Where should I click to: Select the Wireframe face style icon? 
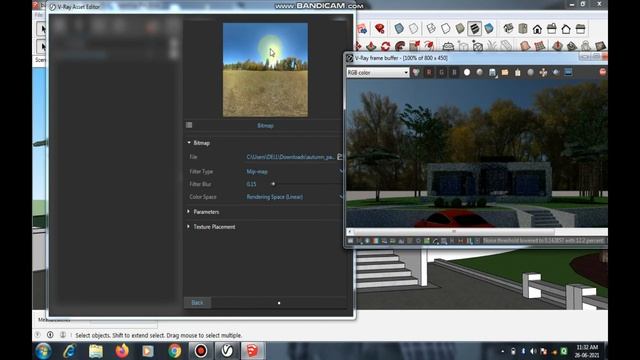(431, 28)
